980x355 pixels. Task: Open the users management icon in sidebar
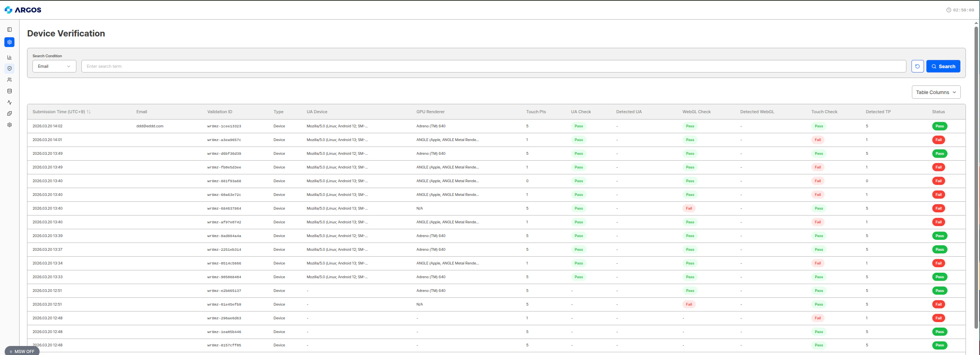tap(9, 80)
